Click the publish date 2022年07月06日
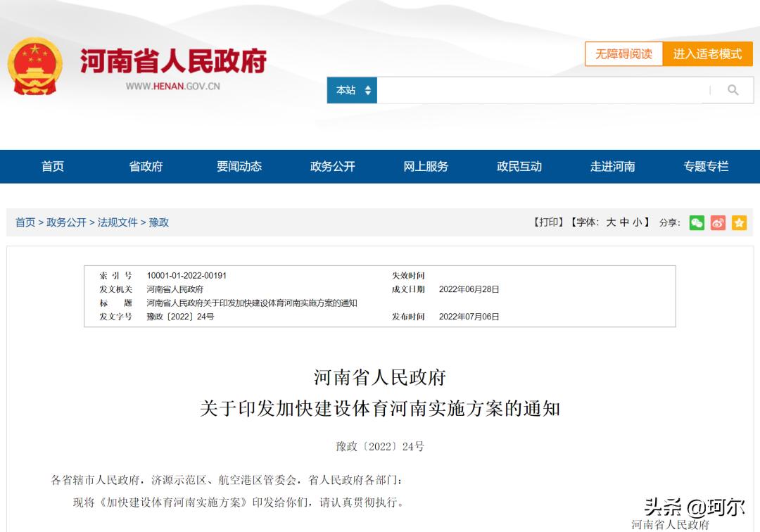 coord(469,317)
